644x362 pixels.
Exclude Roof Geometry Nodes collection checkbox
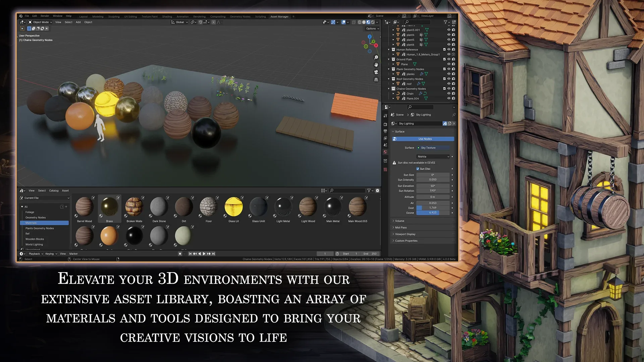444,79
